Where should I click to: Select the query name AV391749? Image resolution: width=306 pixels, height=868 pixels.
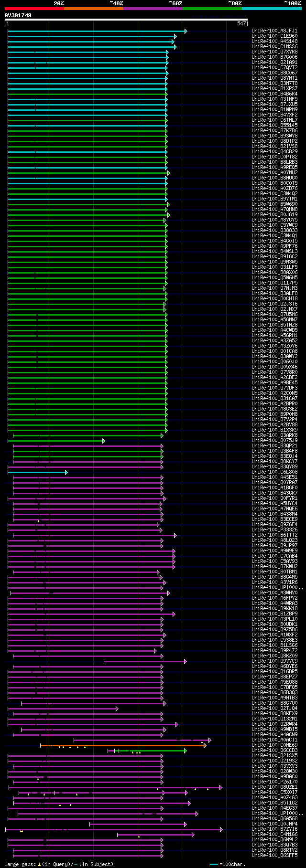[x=18, y=15]
